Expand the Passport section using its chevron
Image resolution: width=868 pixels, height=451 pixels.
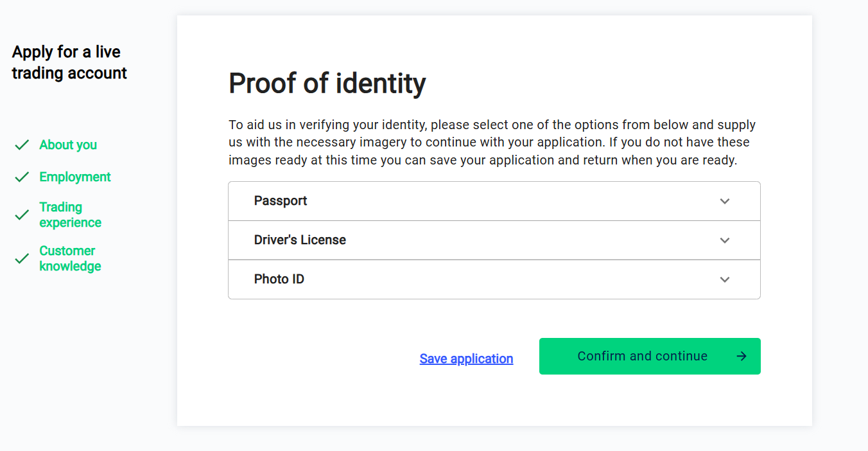tap(725, 201)
